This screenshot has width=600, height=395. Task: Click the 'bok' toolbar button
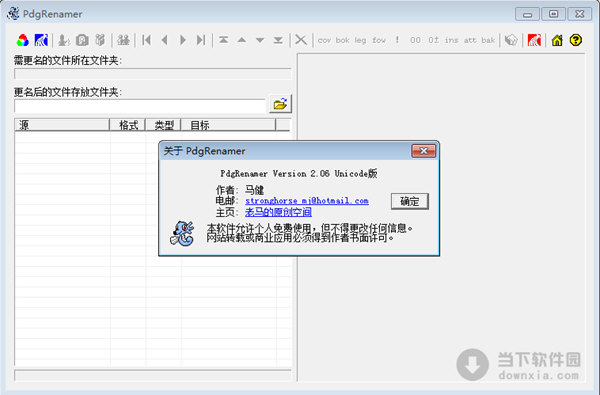click(x=342, y=40)
